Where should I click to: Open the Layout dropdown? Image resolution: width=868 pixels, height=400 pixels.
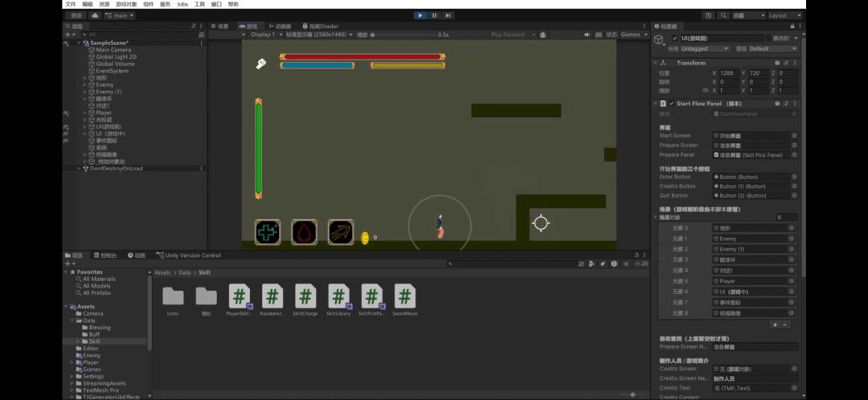(x=785, y=15)
